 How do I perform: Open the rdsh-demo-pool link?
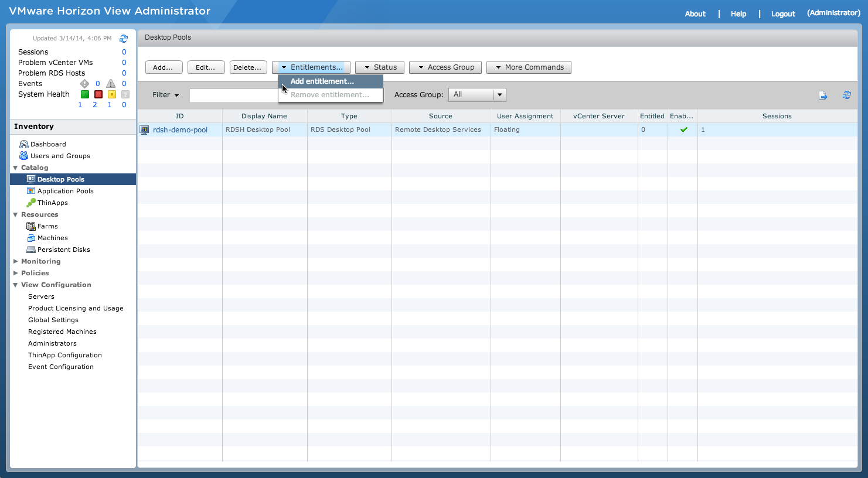[180, 129]
